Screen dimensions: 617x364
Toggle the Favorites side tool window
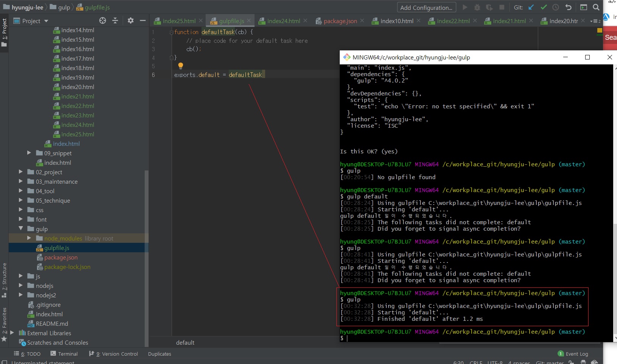click(4, 321)
